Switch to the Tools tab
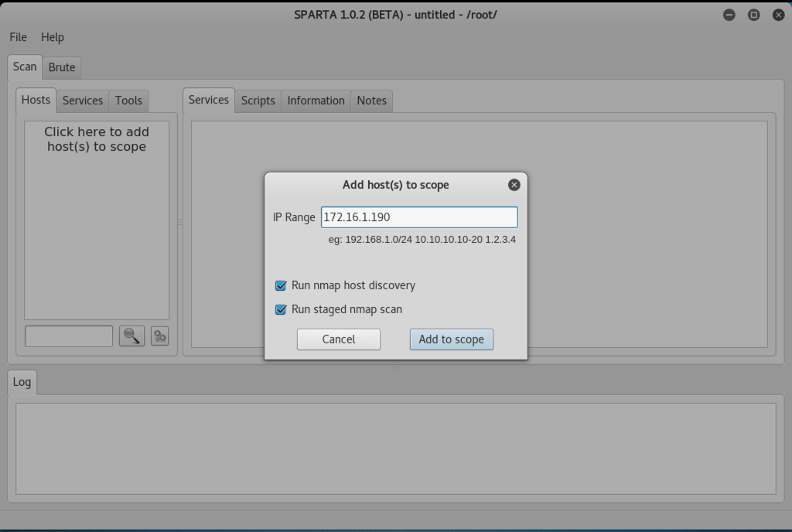This screenshot has height=532, width=792. [128, 101]
